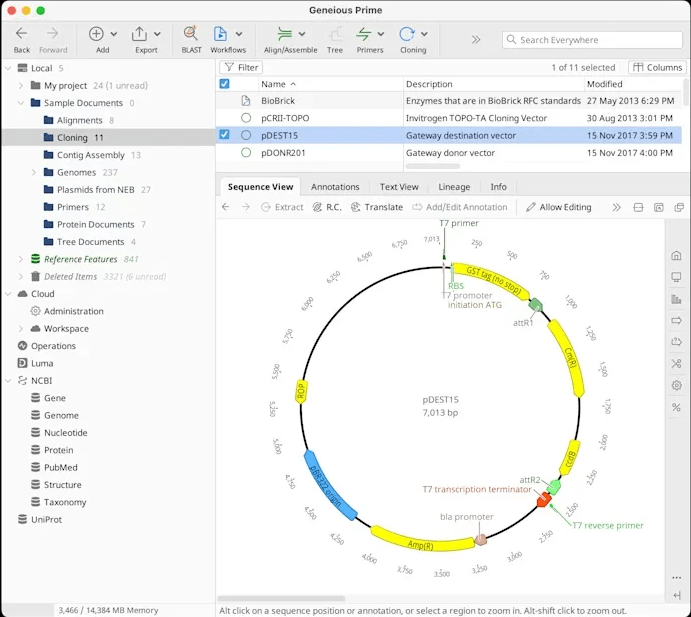Enable the Allow Editing toggle
The height and width of the screenshot is (617, 691).
558,207
